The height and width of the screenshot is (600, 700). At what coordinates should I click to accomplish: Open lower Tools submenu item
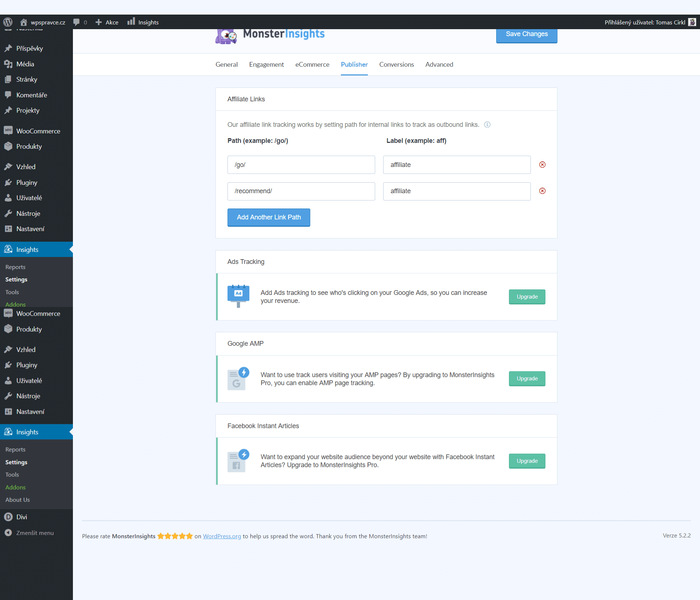[12, 475]
